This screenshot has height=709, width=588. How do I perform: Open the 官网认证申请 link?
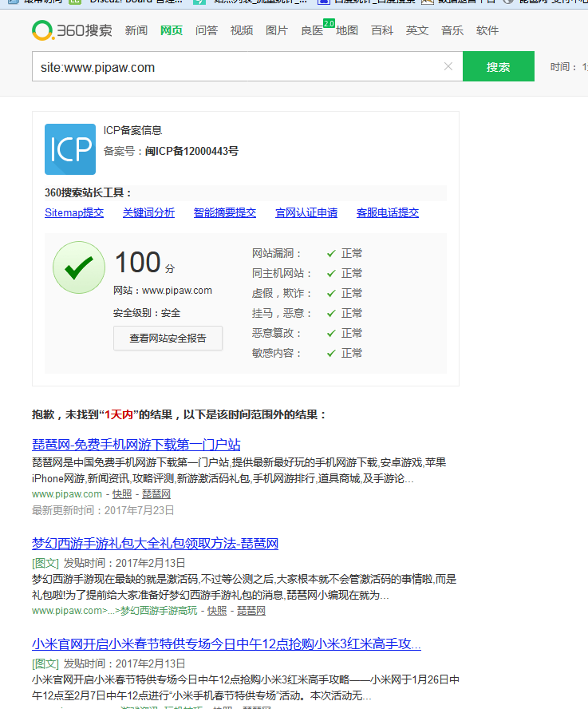coord(306,212)
